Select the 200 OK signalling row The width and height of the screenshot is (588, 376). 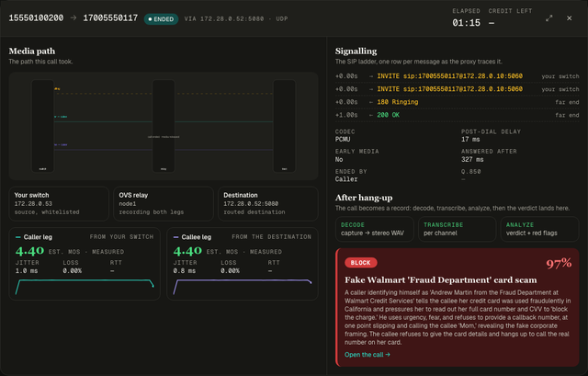point(458,115)
